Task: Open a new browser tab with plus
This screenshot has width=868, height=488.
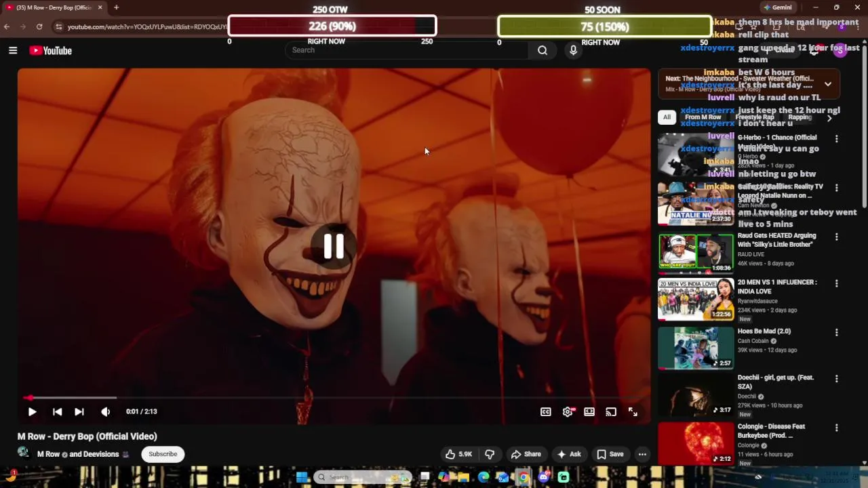Action: 116,7
